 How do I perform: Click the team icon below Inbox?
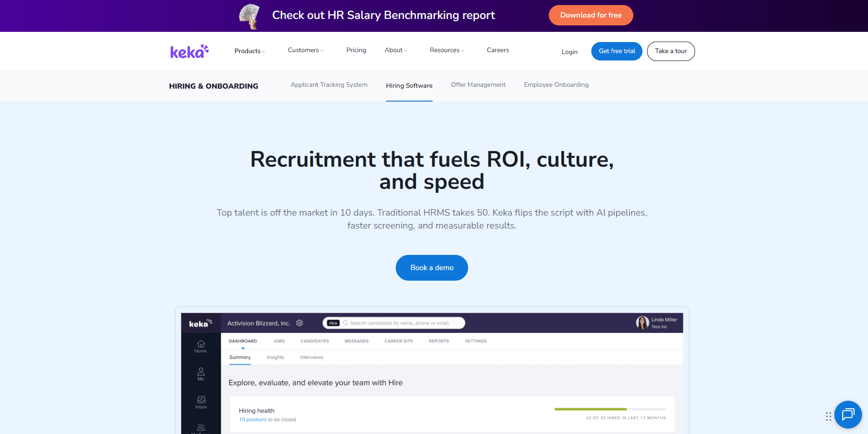pyautogui.click(x=201, y=428)
